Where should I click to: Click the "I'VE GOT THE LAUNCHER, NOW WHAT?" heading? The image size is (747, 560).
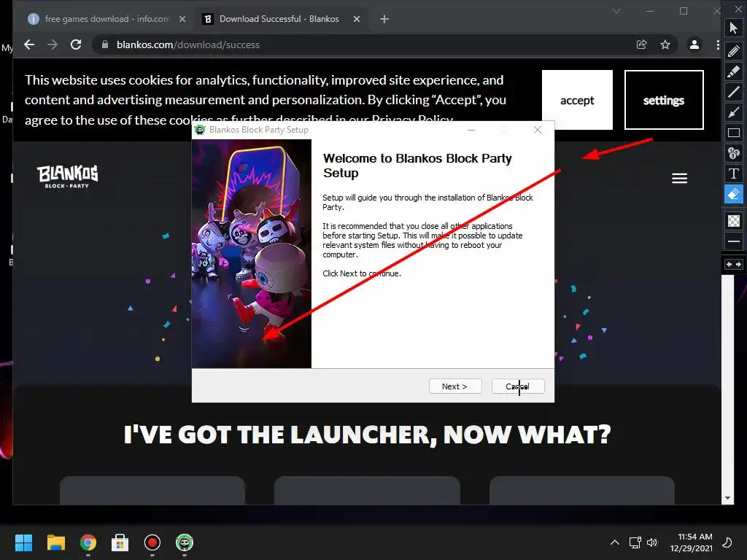367,435
